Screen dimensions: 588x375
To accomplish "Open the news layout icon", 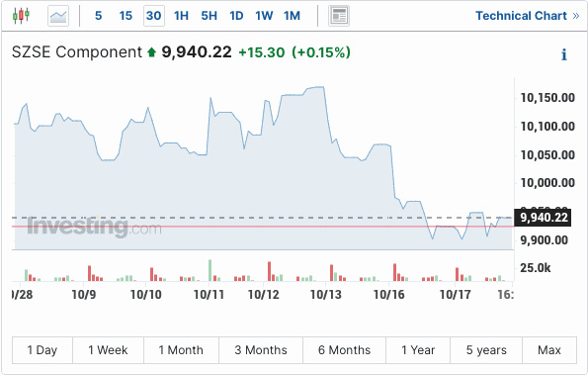I will pyautogui.click(x=339, y=16).
